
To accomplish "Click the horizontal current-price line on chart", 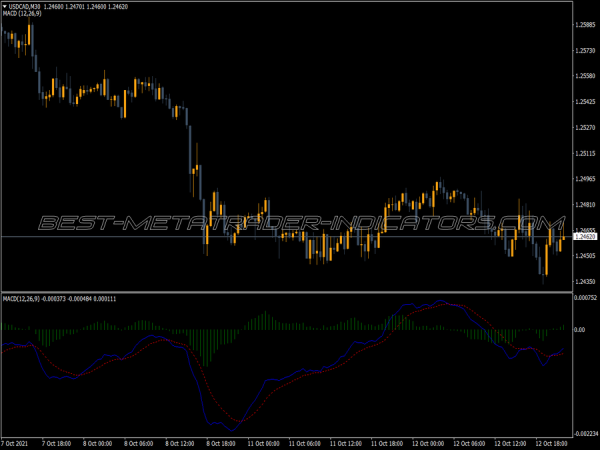I will [287, 237].
